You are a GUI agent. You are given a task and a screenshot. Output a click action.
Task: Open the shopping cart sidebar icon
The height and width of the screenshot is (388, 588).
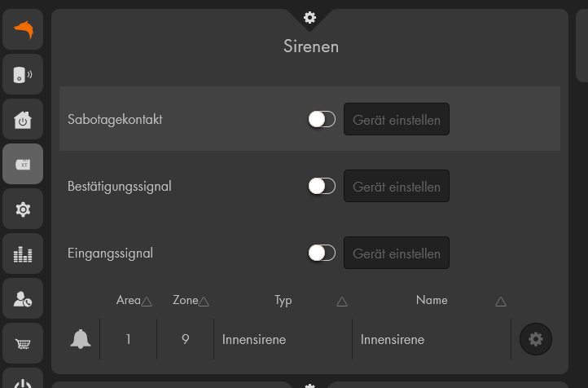(x=23, y=344)
